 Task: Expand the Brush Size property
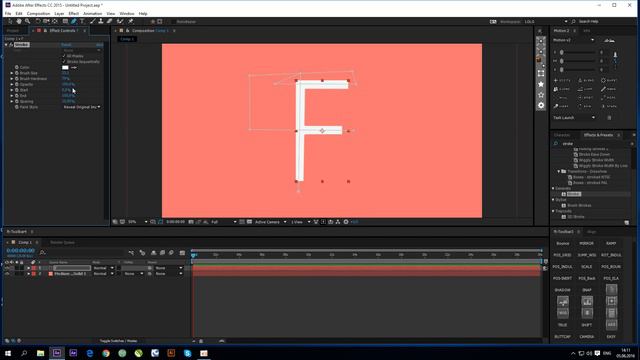(12, 73)
